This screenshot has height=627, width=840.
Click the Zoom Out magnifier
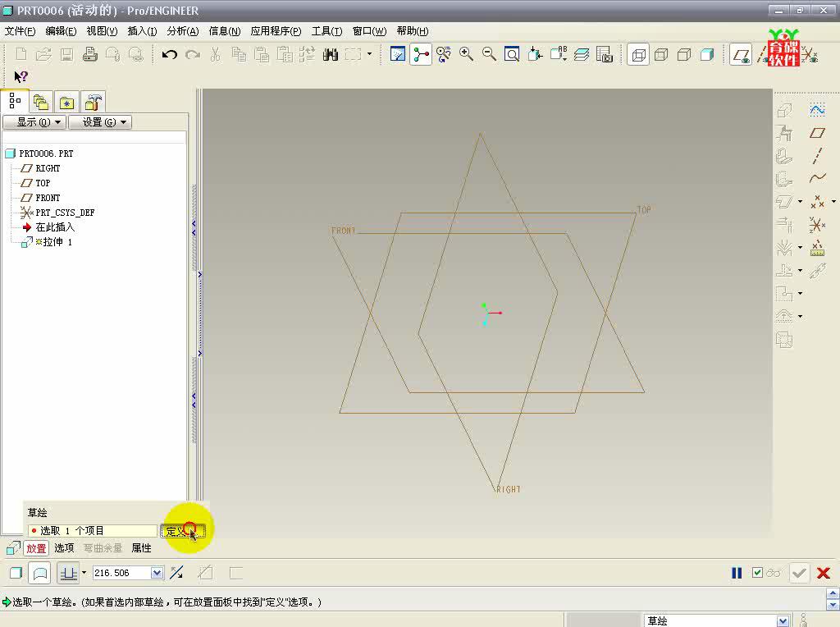(x=489, y=54)
